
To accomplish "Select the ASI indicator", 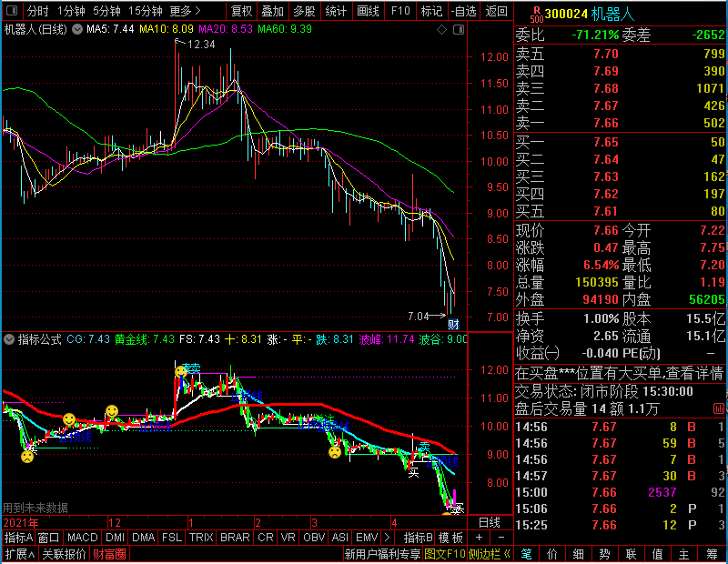I will [340, 538].
